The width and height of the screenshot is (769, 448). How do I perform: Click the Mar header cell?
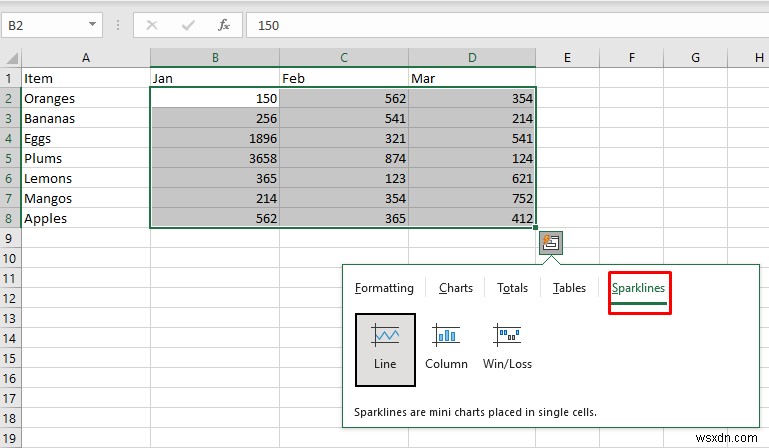coord(472,79)
